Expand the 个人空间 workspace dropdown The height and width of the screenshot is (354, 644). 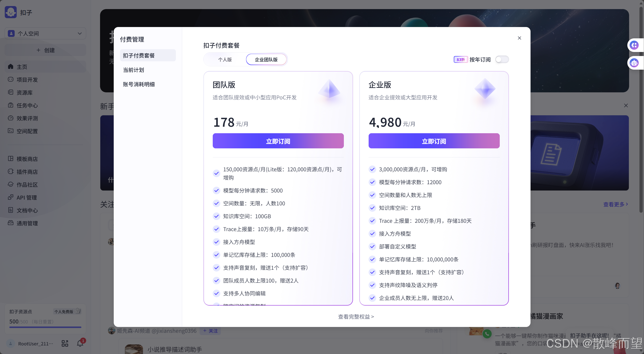click(45, 33)
